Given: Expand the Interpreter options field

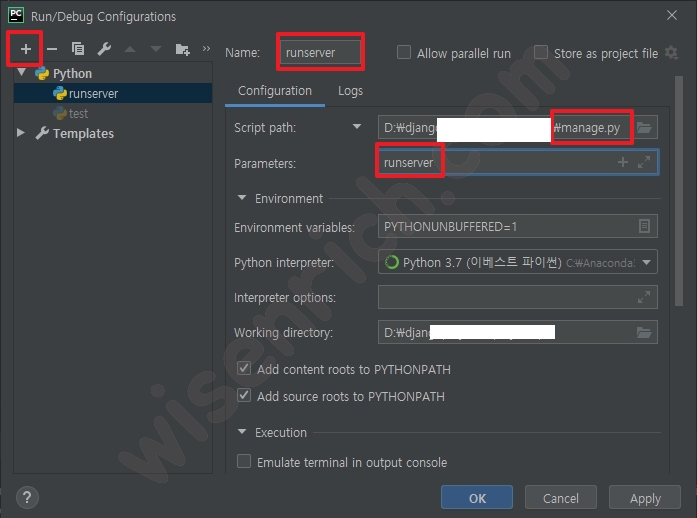Looking at the screenshot, I should tap(644, 297).
